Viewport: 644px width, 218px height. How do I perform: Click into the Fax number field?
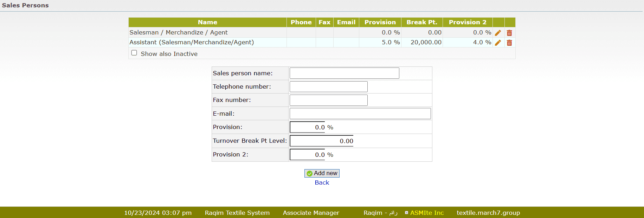(328, 100)
